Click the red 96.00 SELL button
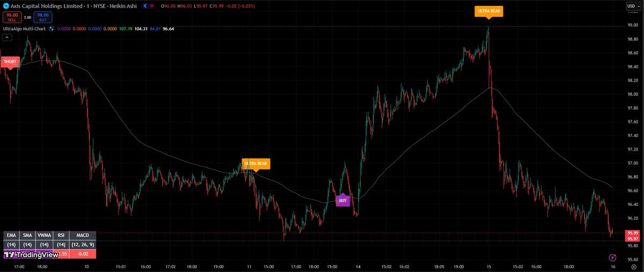 pyautogui.click(x=12, y=17)
